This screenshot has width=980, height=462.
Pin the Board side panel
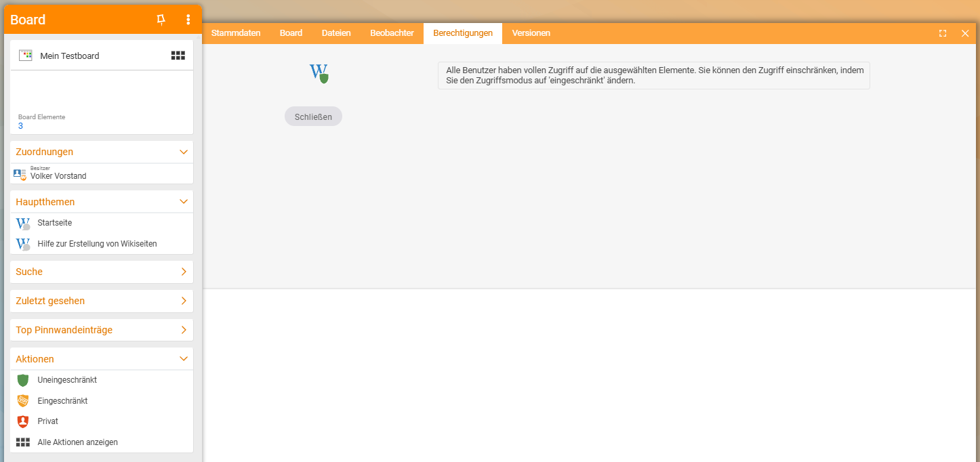(x=161, y=20)
